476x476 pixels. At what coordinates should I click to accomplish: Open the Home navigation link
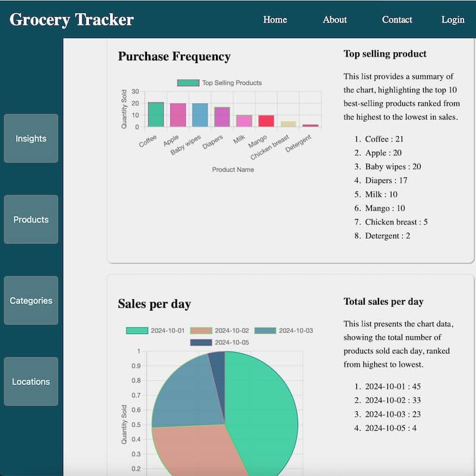click(x=275, y=20)
